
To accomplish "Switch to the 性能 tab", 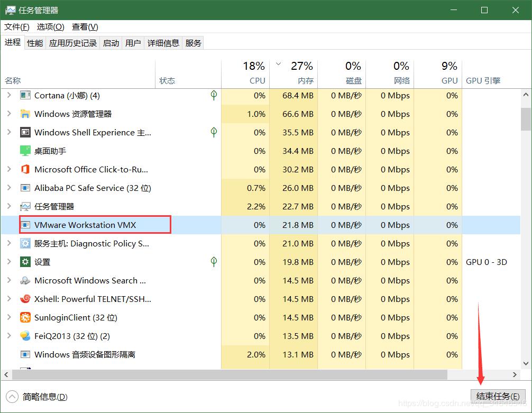I will [x=35, y=43].
